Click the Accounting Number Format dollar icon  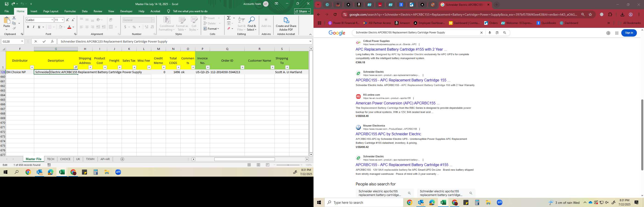pos(125,27)
